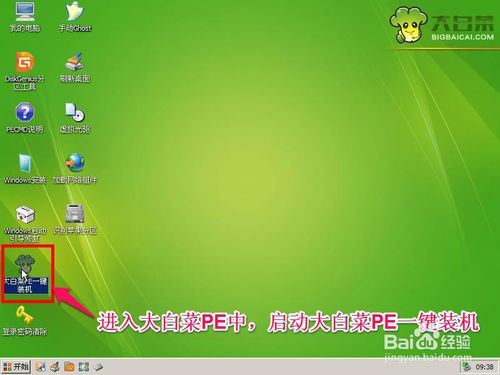Click the system tray icon beside clock
Viewport: 500px width, 375px height.
[x=467, y=367]
